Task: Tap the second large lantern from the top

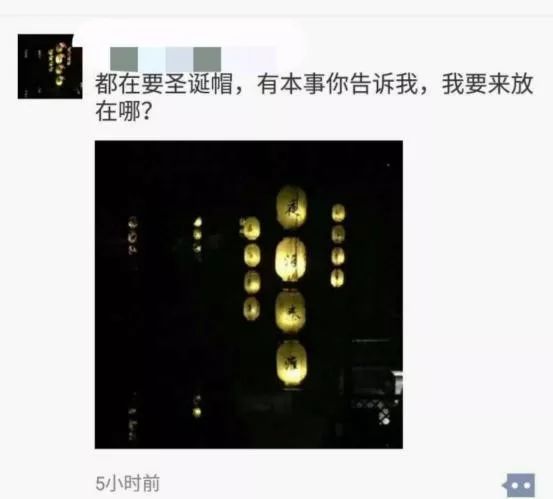Action: [x=291, y=259]
